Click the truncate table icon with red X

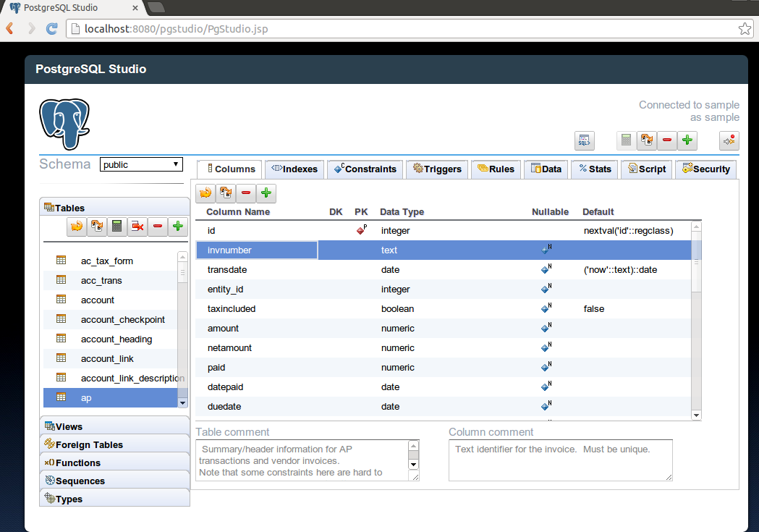(137, 227)
